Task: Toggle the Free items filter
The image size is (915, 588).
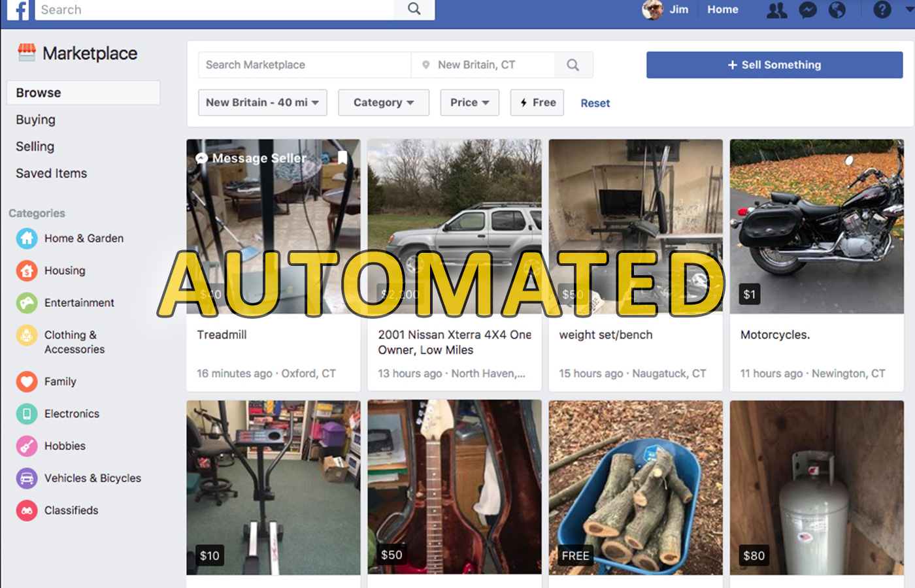Action: pyautogui.click(x=537, y=103)
